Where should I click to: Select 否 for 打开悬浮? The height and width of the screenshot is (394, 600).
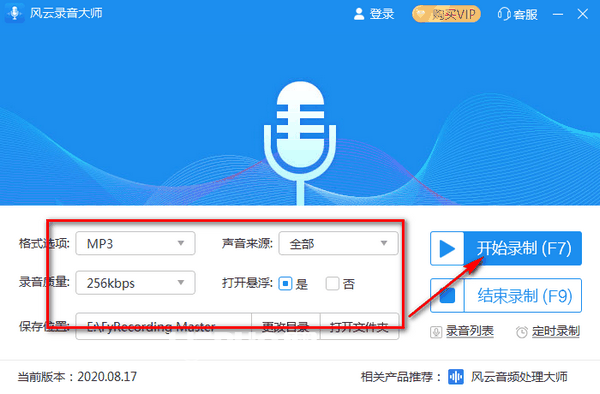pos(332,283)
